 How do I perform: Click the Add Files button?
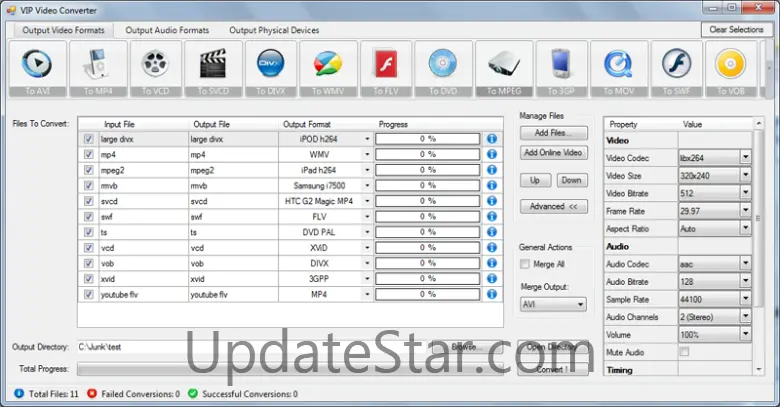[554, 133]
